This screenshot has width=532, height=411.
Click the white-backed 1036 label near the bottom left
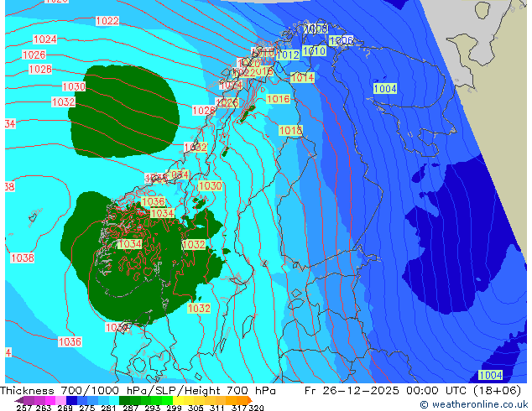click(x=70, y=342)
